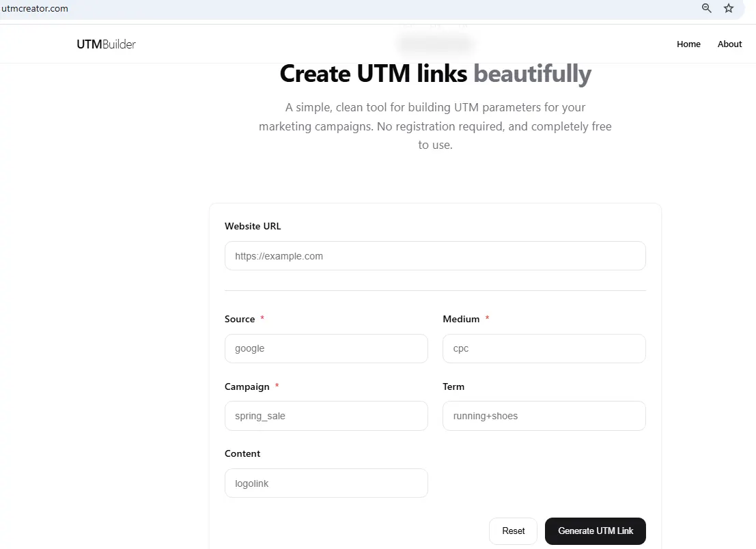Click the Website URL input field
The image size is (756, 549).
click(x=435, y=255)
